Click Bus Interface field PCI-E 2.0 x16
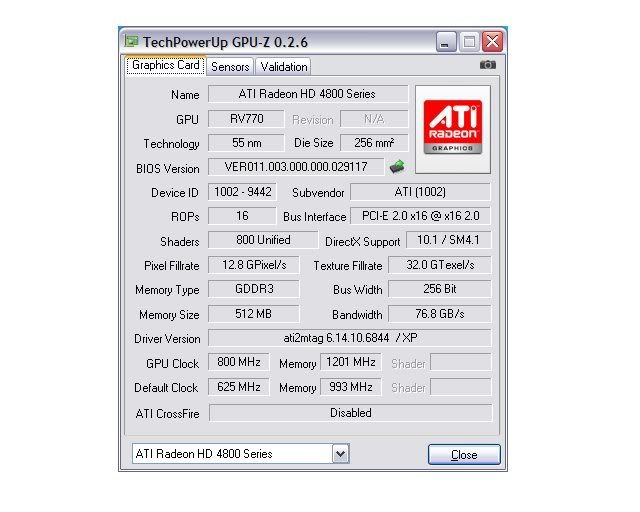Image resolution: width=640 pixels, height=512 pixels. click(x=420, y=216)
